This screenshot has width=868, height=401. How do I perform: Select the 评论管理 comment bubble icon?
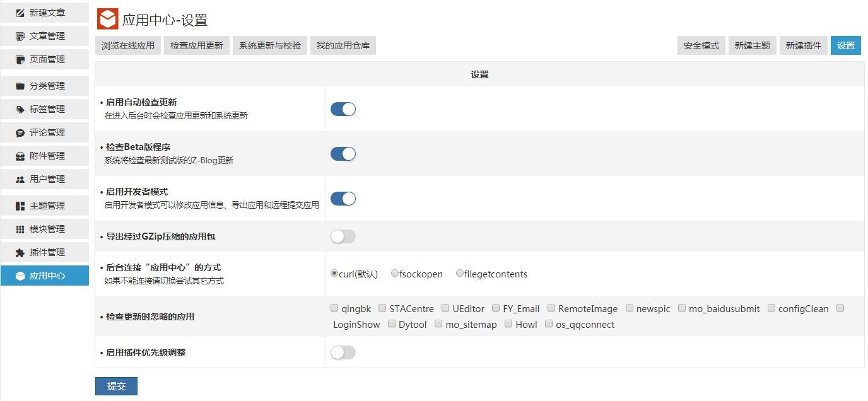[20, 132]
